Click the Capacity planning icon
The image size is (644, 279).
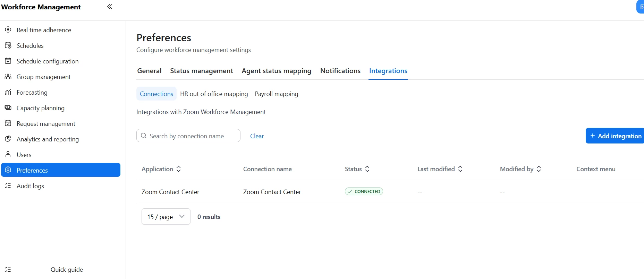[8, 108]
